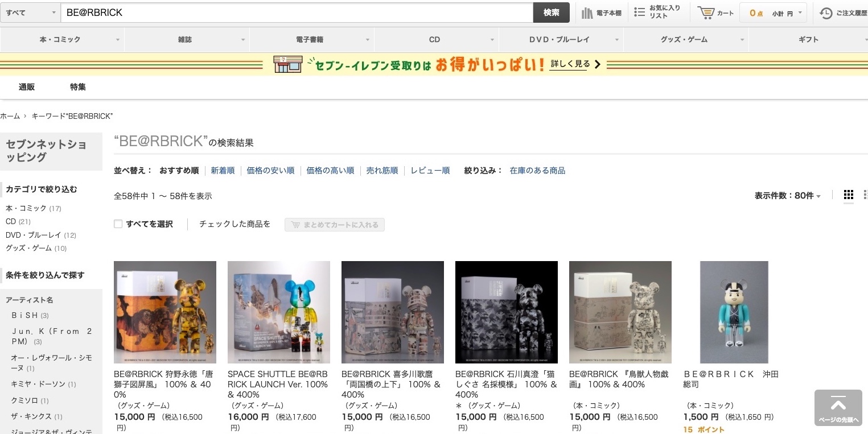Screen dimensions: 868x434
Task: Click the BE@RBRICK search input field
Action: 297,13
